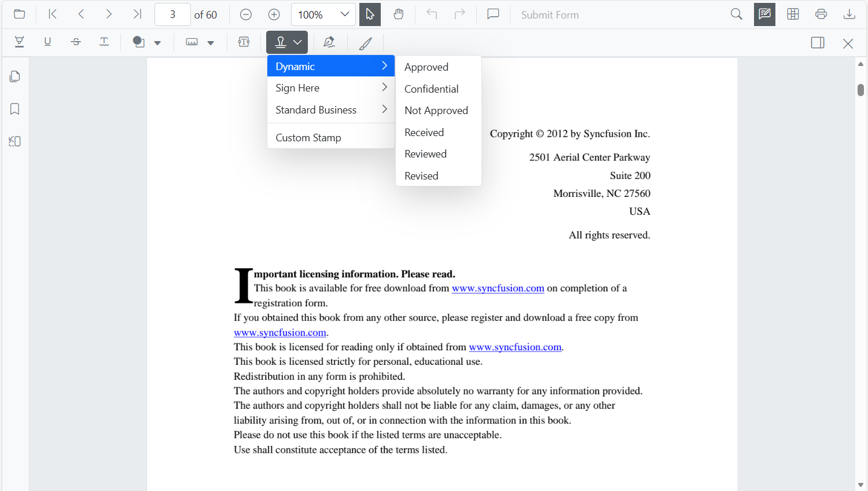
Task: Open the Free Text annotation tool
Action: 244,42
